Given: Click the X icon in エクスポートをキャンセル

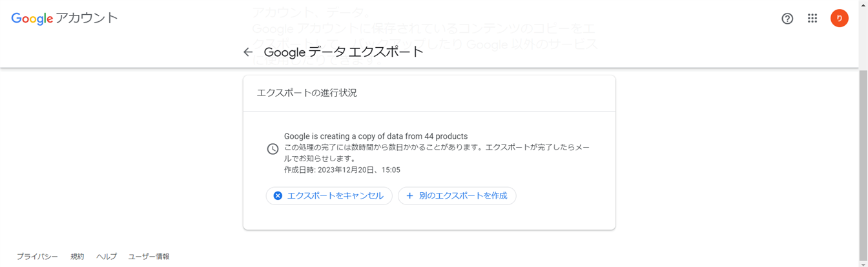Looking at the screenshot, I should pos(278,195).
